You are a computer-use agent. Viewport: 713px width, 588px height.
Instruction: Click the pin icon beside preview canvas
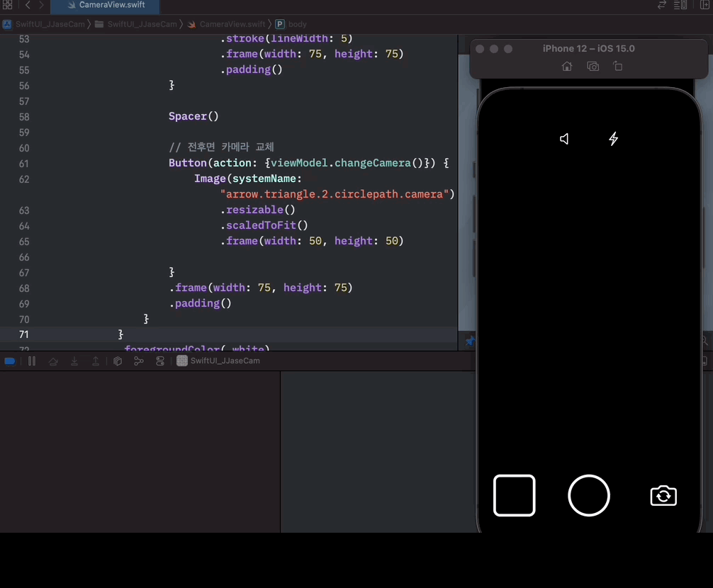coord(470,341)
